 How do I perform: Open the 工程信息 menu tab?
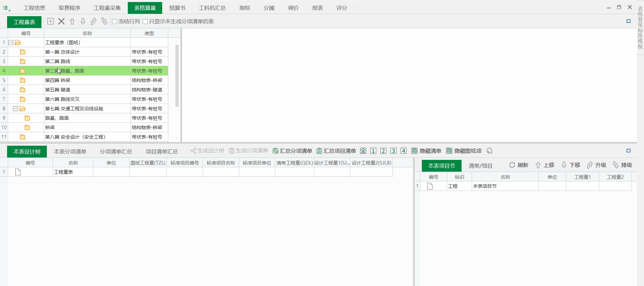point(34,8)
